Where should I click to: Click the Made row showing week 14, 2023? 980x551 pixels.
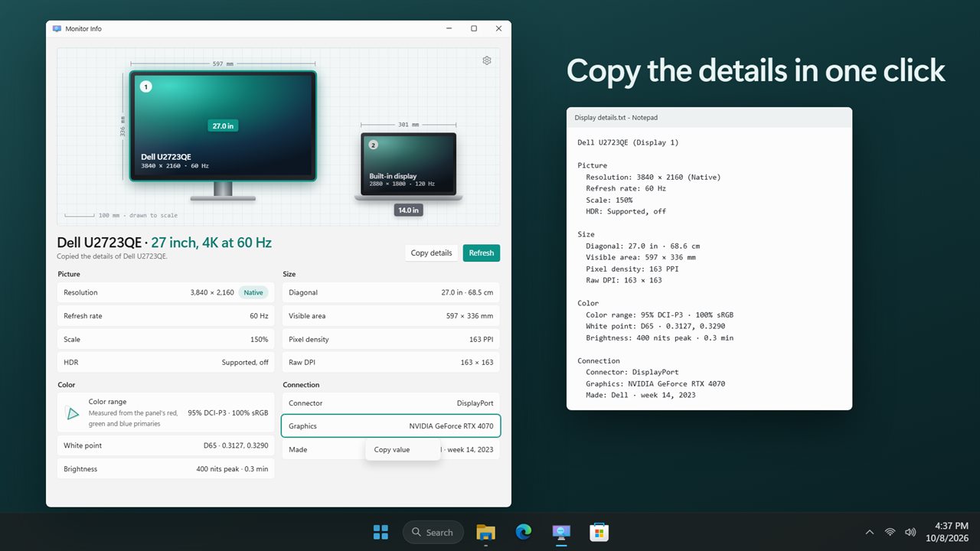pos(391,450)
